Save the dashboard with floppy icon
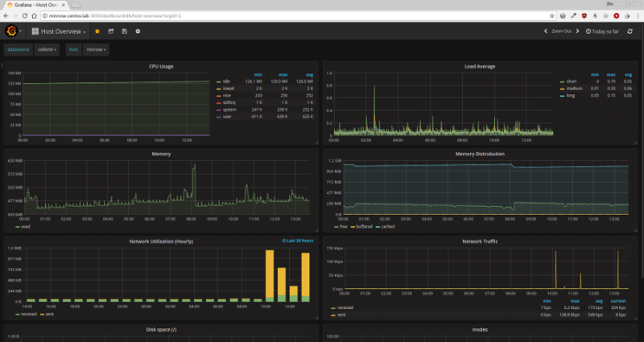This screenshot has width=644, height=342. tap(124, 31)
